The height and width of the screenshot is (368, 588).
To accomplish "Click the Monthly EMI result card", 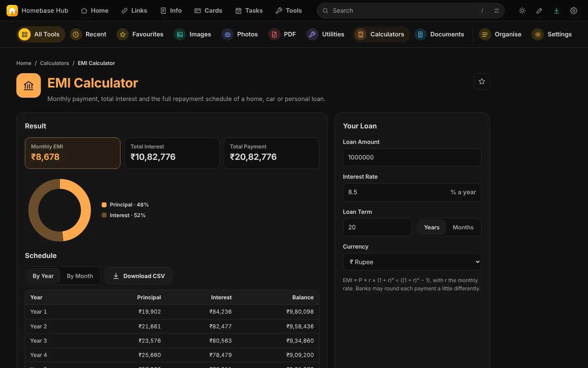I will point(73,153).
